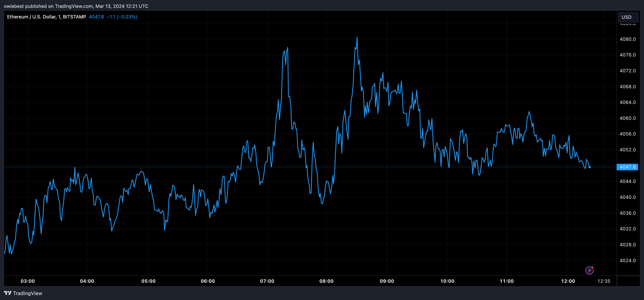Click the TradingView logo at bottom left
The width and height of the screenshot is (644, 300).
[x=23, y=293]
